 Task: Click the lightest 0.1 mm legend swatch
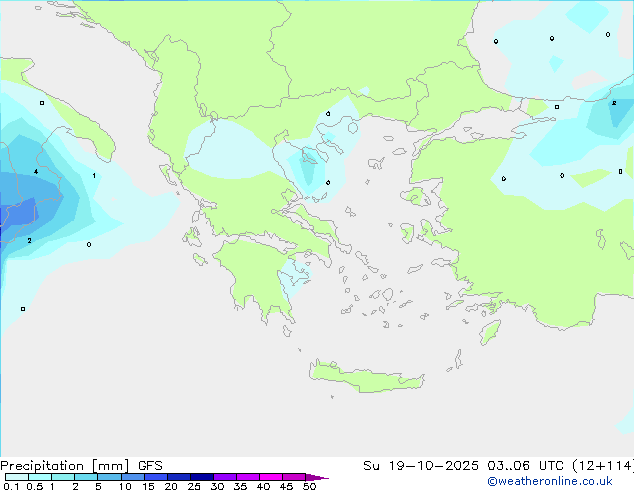pyautogui.click(x=17, y=477)
